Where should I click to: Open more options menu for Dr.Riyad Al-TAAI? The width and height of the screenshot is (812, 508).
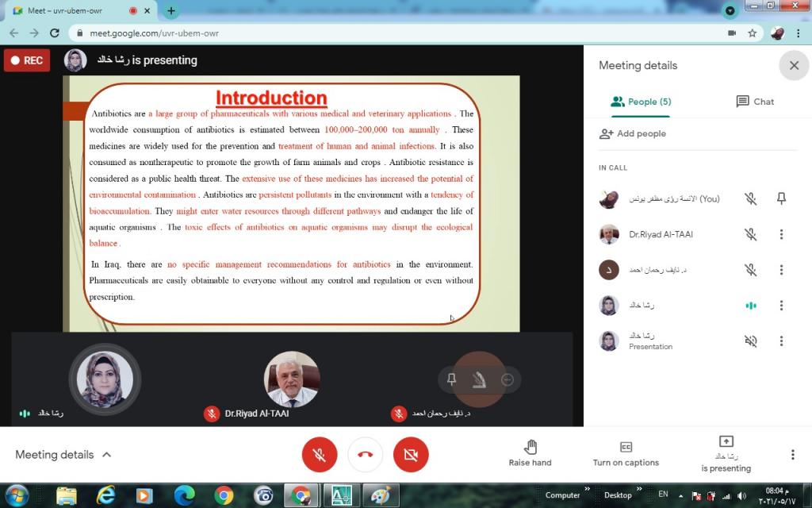pyautogui.click(x=781, y=234)
